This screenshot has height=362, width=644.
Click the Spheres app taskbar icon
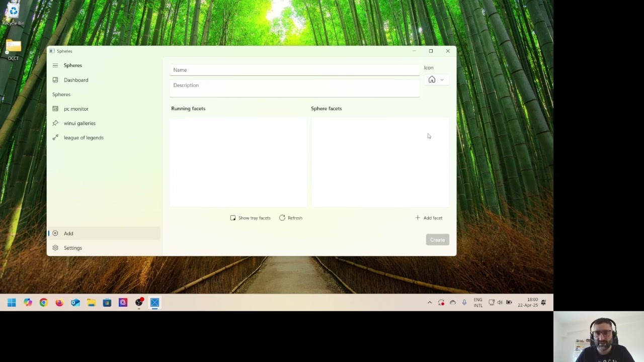pyautogui.click(x=154, y=302)
